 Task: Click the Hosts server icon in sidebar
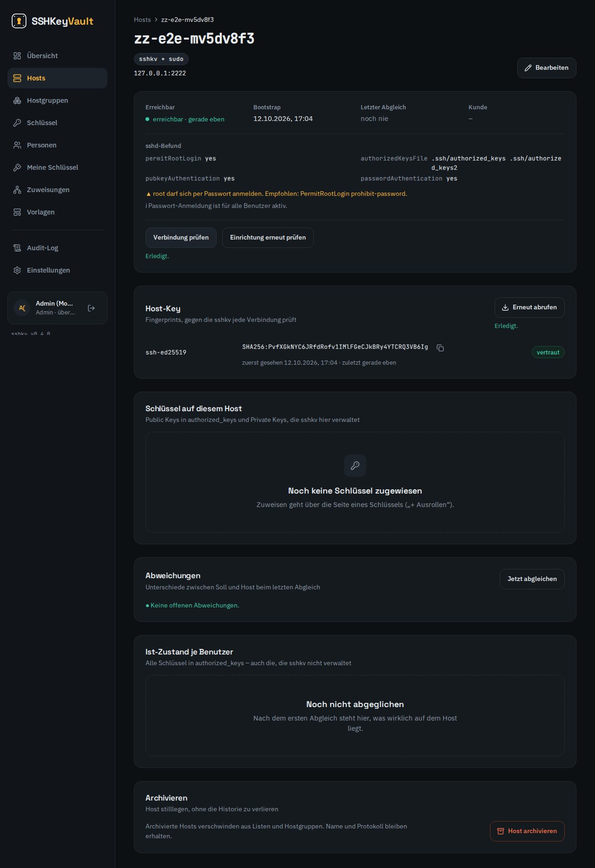point(17,78)
